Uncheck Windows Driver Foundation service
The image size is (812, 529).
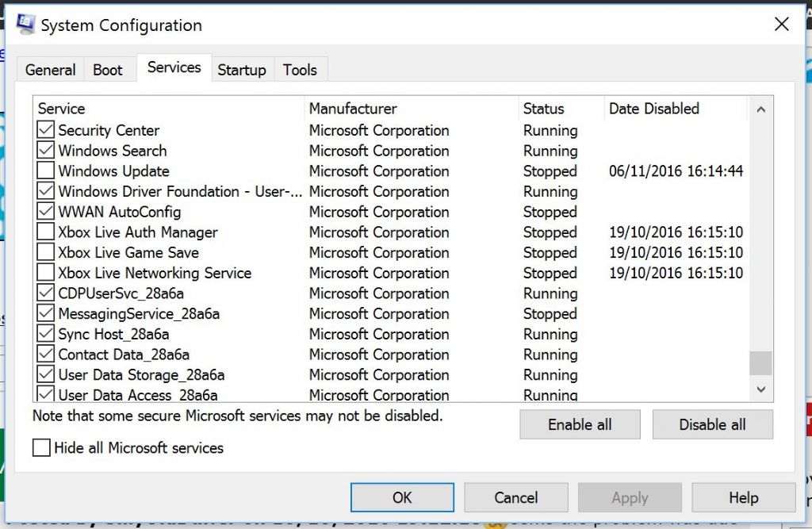(x=45, y=191)
